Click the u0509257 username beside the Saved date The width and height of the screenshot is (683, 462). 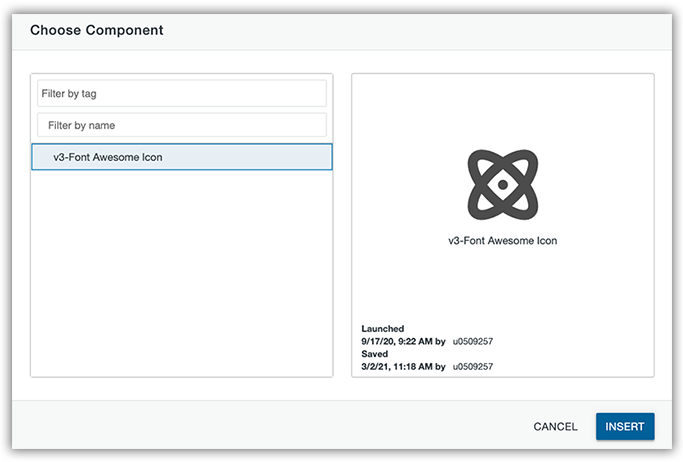[473, 367]
